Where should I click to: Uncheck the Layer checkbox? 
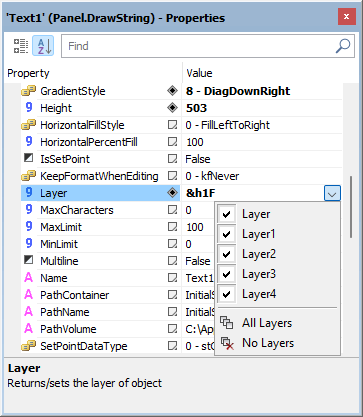click(227, 214)
